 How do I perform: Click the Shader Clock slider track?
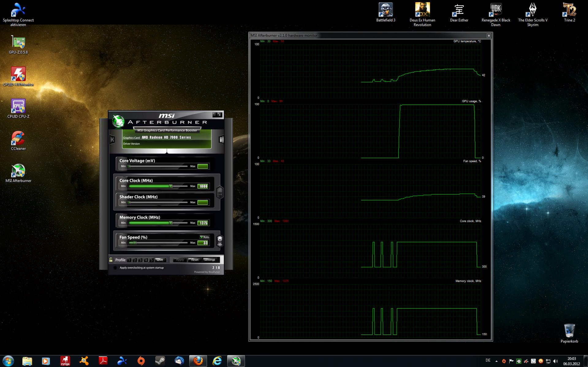(158, 202)
